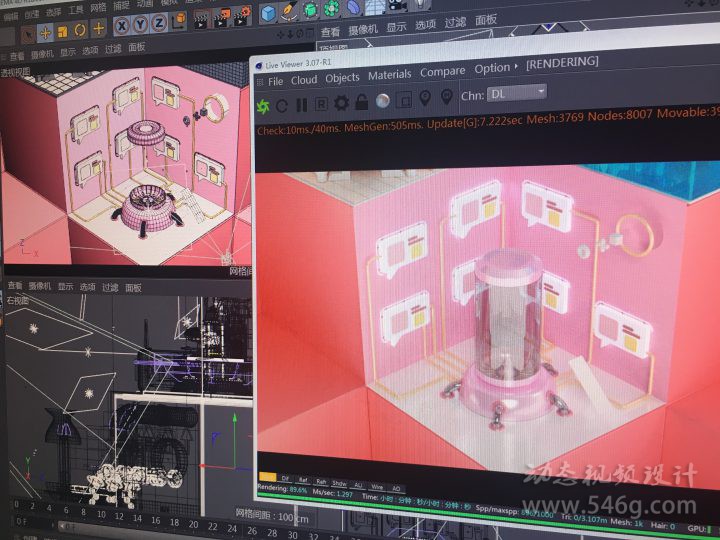Click the Cloud menu item
The height and width of the screenshot is (540, 720).
pos(304,79)
